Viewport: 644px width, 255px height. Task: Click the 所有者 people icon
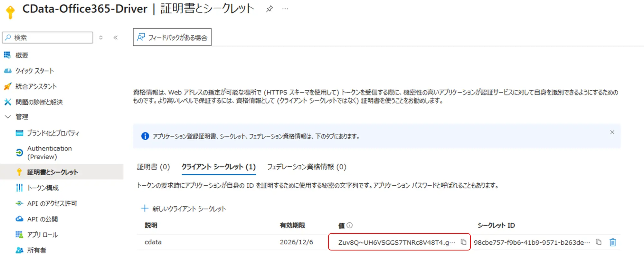click(19, 250)
